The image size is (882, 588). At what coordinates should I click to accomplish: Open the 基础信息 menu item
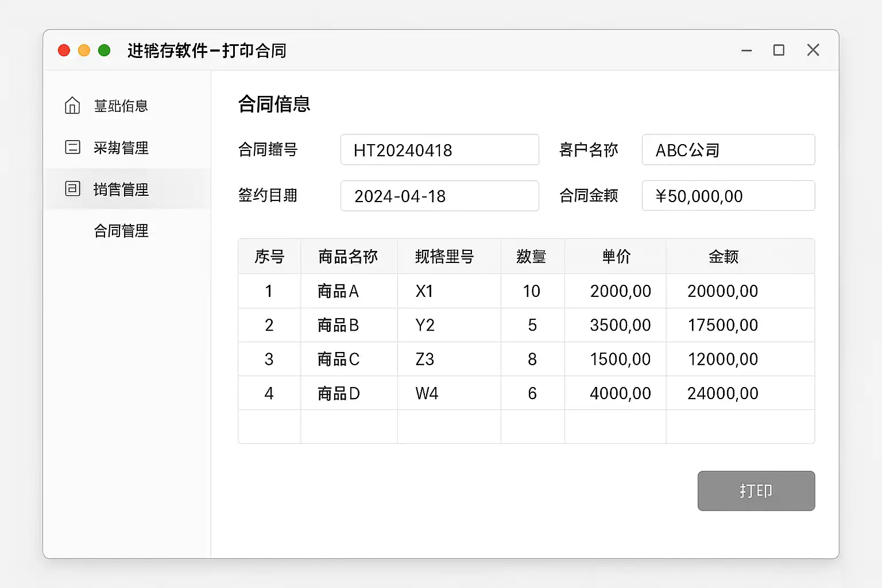pos(121,106)
